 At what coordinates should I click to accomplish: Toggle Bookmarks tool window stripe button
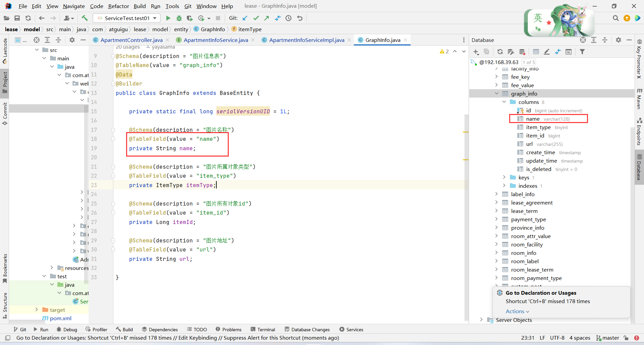pyautogui.click(x=5, y=269)
